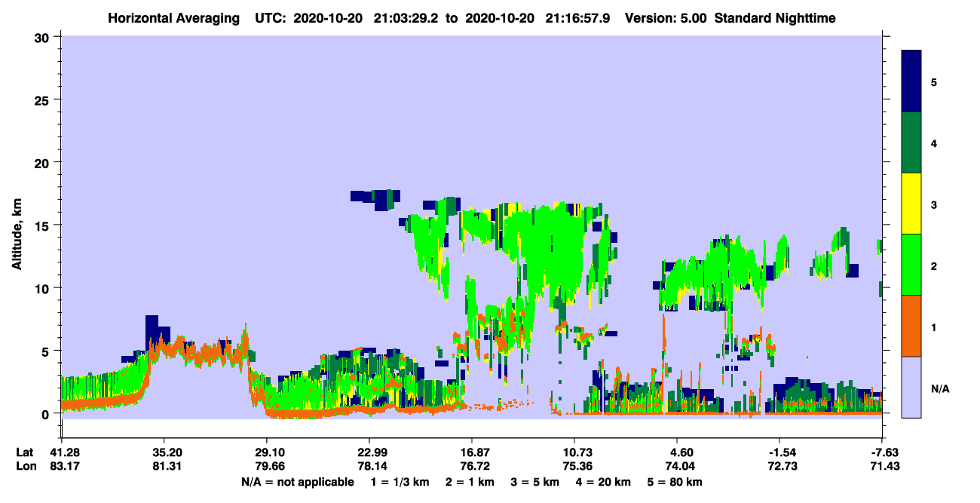
Task: Click the 15 km altitude tick label
Action: coord(44,225)
